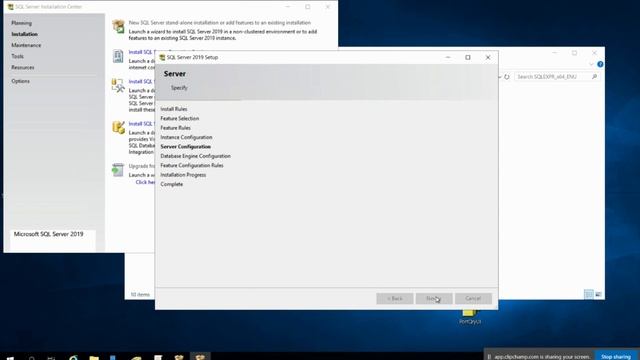This screenshot has height=360, width=640.
Task: Click the Installation Progress step
Action: [x=183, y=175]
